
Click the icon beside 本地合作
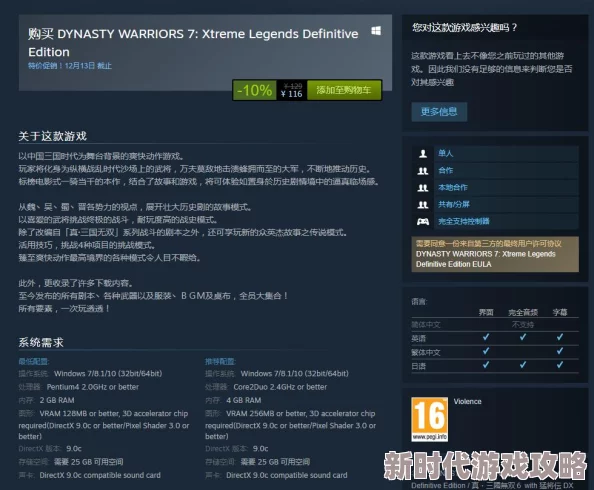point(423,188)
